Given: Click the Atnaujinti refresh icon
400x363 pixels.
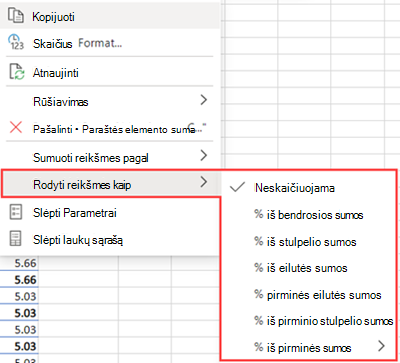Looking at the screenshot, I should pyautogui.click(x=16, y=72).
